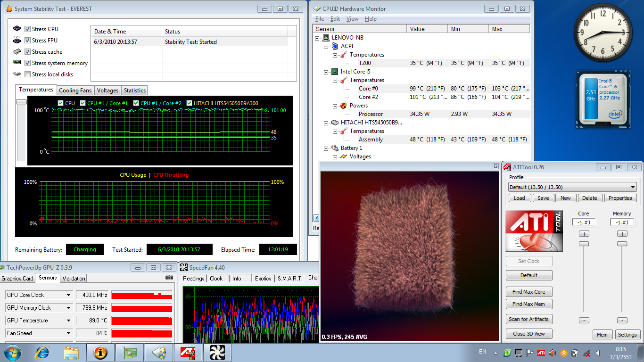Enable Stress local disks checkbox
The image size is (644, 362).
pos(27,74)
